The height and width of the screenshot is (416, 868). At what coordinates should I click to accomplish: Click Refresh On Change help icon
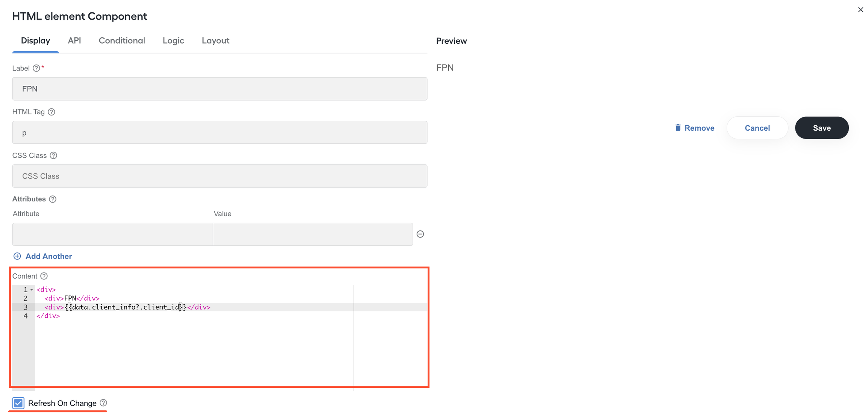[x=103, y=403]
